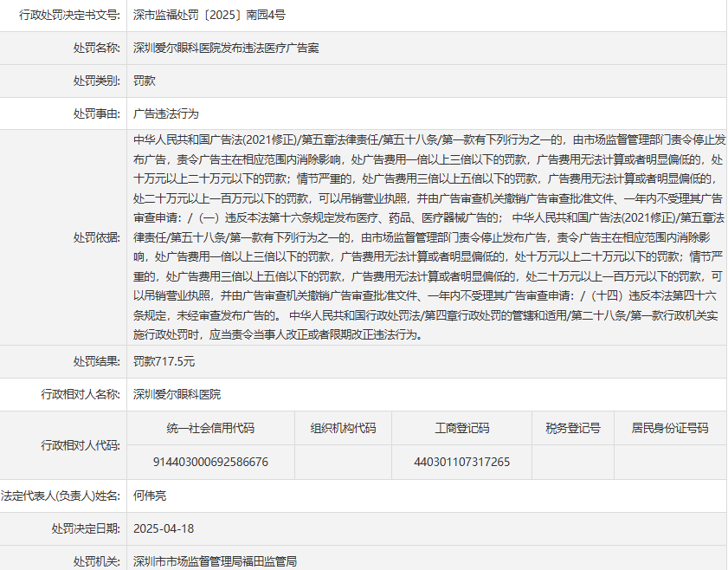Viewport: 728px width, 570px height.
Task: Click the 处罚结果 row label
Action: (x=96, y=361)
